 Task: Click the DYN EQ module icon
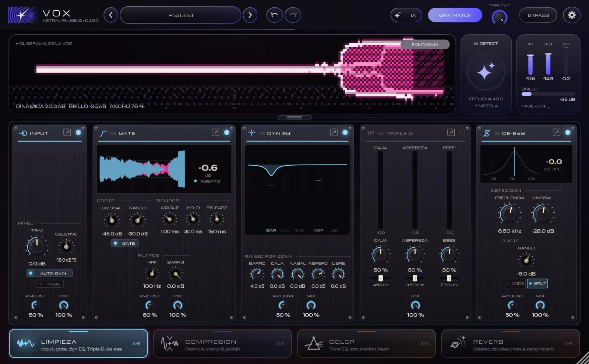(251, 133)
